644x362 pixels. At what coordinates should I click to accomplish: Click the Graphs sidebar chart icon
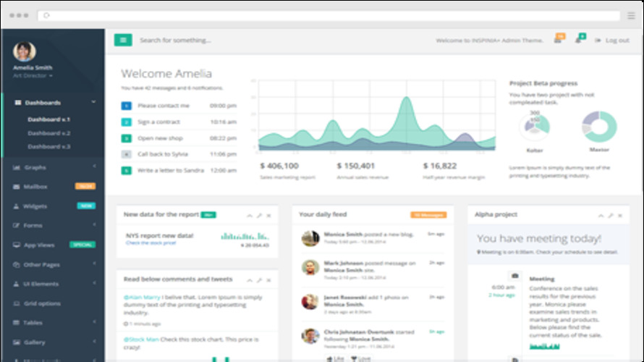pyautogui.click(x=17, y=167)
